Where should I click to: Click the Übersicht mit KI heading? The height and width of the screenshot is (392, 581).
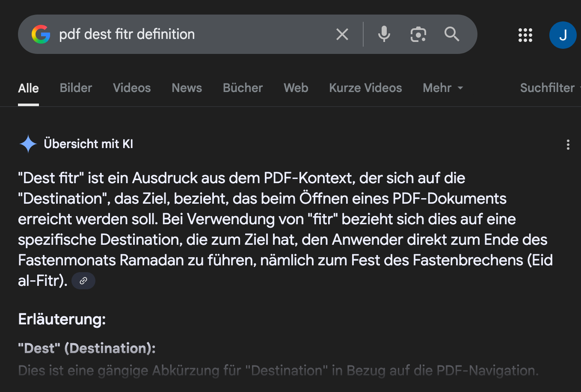pos(89,144)
